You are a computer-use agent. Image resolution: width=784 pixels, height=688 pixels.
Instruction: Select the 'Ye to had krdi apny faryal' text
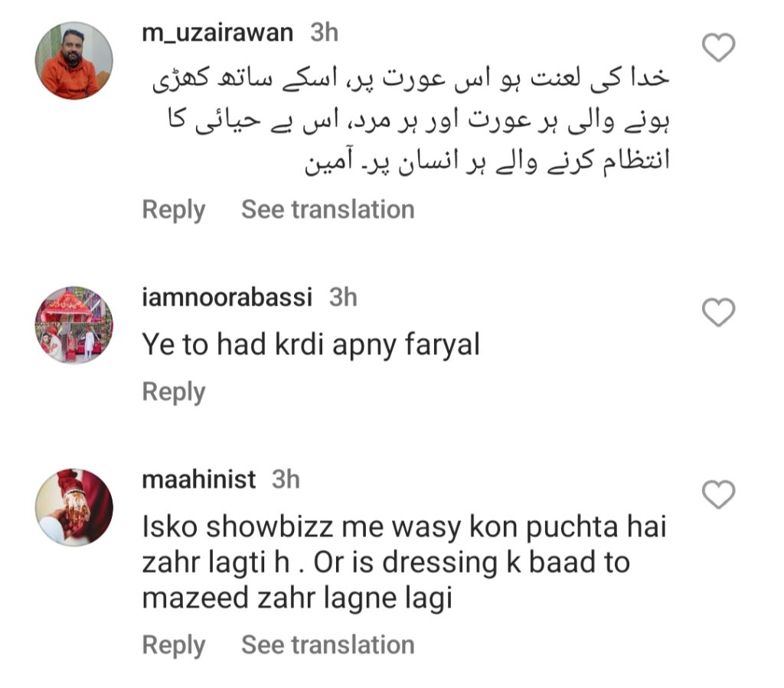(x=311, y=345)
